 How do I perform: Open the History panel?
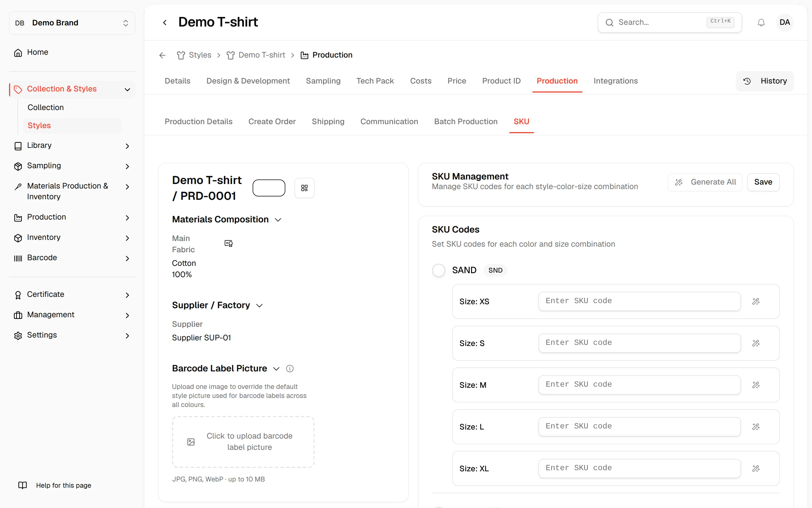tap(765, 81)
